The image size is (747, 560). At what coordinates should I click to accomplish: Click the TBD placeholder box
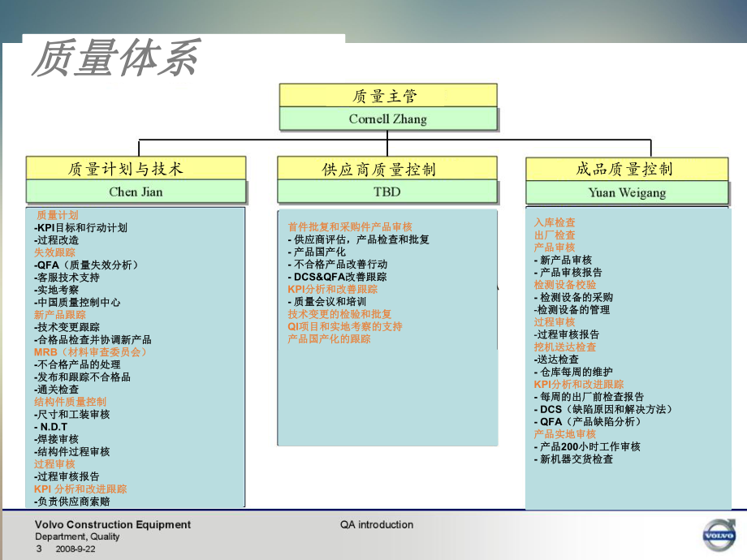coord(387,192)
